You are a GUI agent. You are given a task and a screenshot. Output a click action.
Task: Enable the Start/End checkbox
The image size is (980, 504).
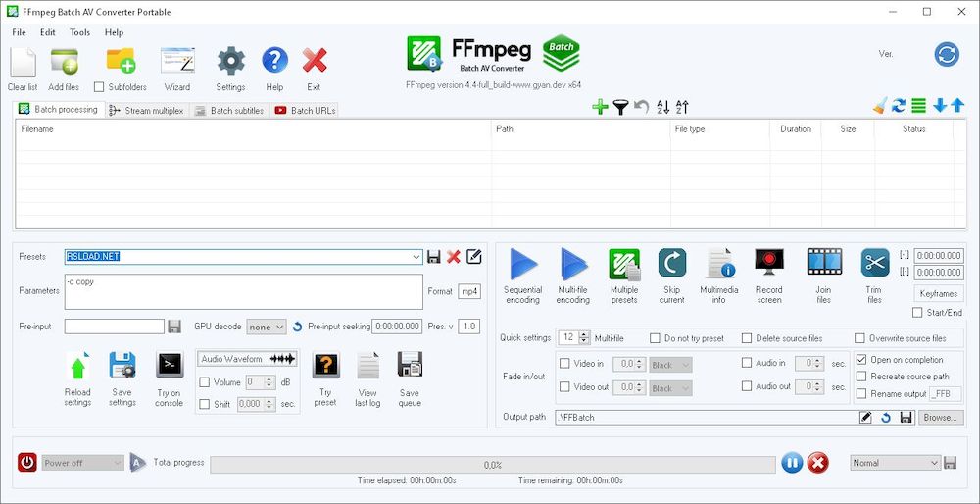click(917, 312)
